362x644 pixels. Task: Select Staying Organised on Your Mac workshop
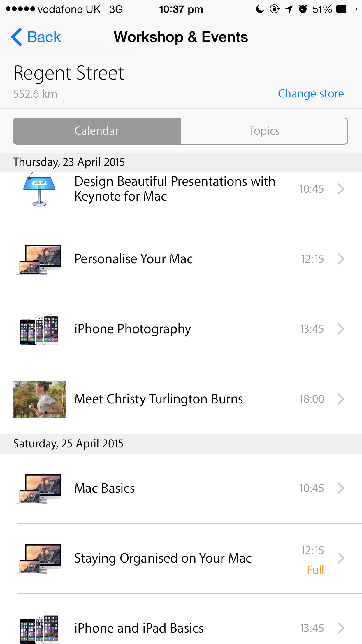coord(181,558)
